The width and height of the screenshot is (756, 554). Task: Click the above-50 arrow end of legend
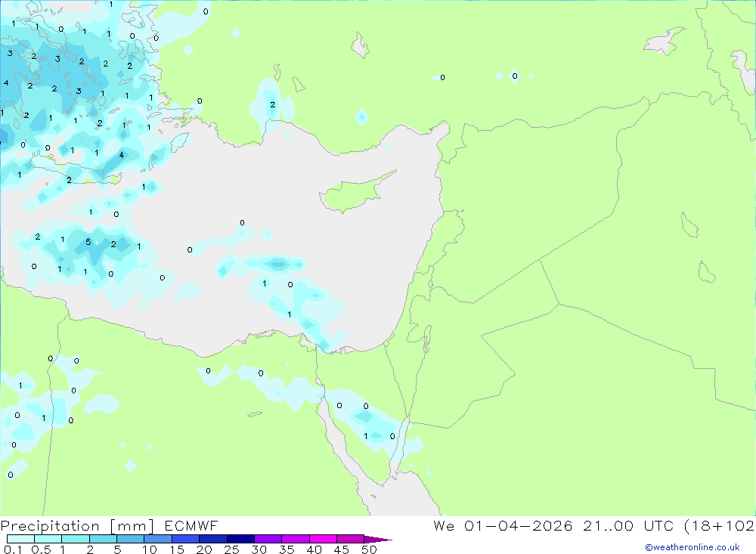coord(377,540)
